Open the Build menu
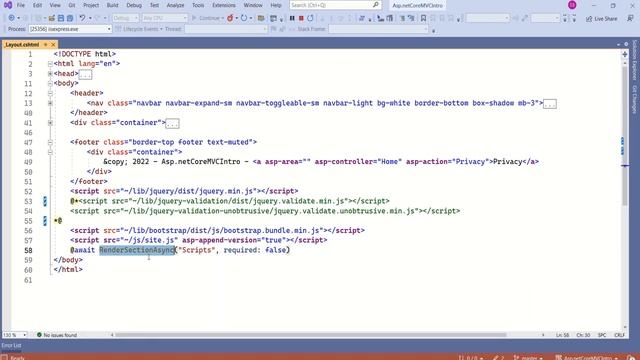This screenshot has width=640, height=360. coord(113,5)
